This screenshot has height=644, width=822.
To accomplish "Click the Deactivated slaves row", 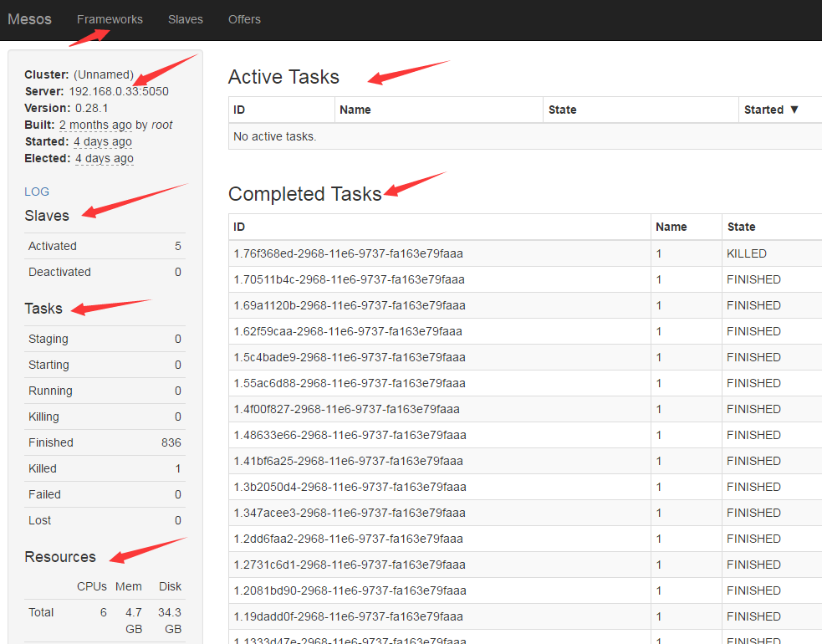I will 105,272.
